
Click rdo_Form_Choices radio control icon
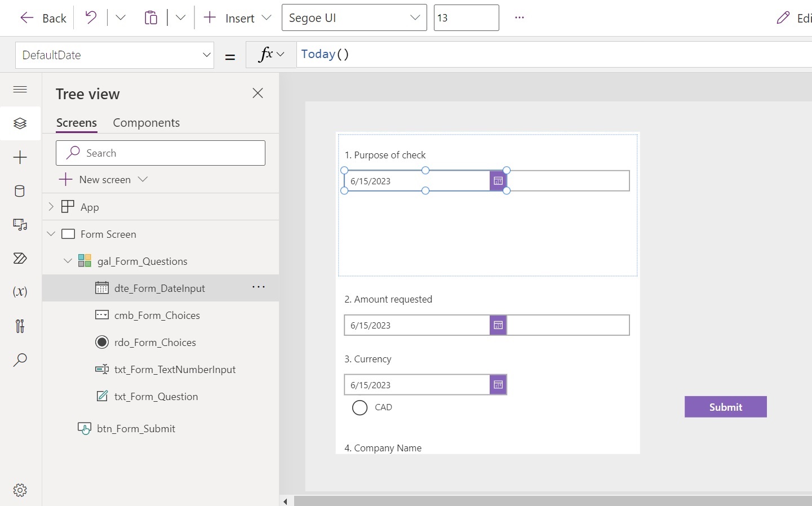coord(102,342)
